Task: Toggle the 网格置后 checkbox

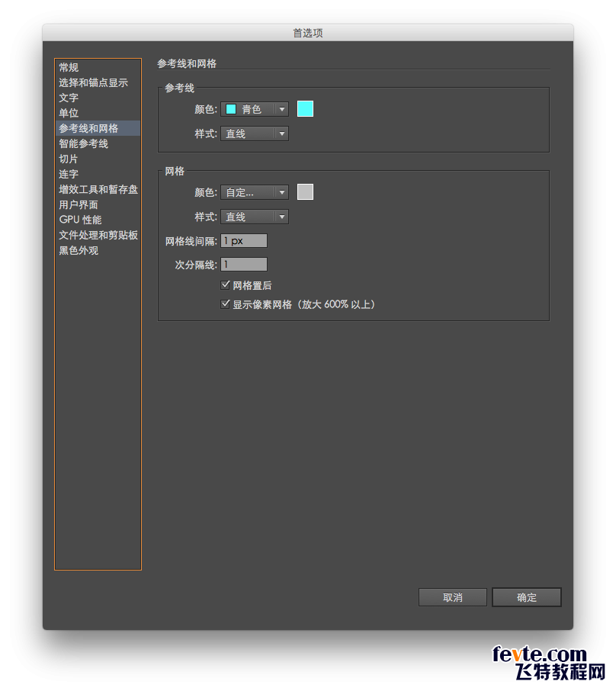Action: pos(225,285)
